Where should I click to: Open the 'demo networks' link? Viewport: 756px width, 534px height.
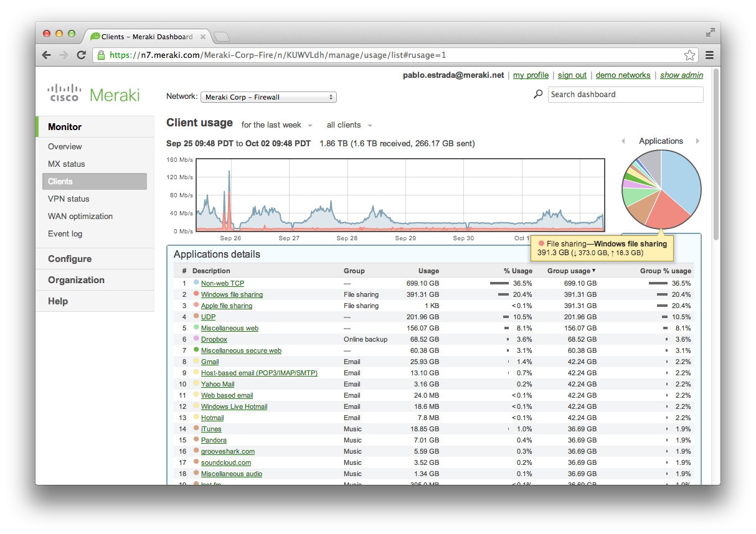[623, 75]
